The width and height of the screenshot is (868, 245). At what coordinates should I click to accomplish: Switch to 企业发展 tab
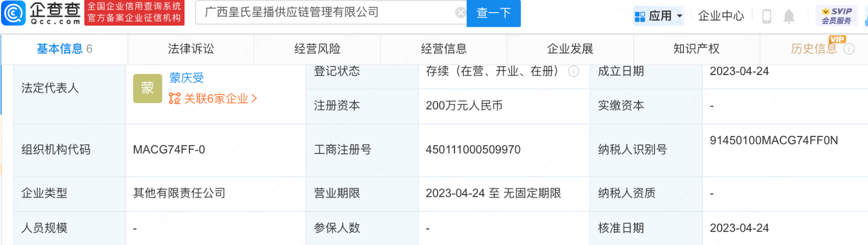(570, 49)
